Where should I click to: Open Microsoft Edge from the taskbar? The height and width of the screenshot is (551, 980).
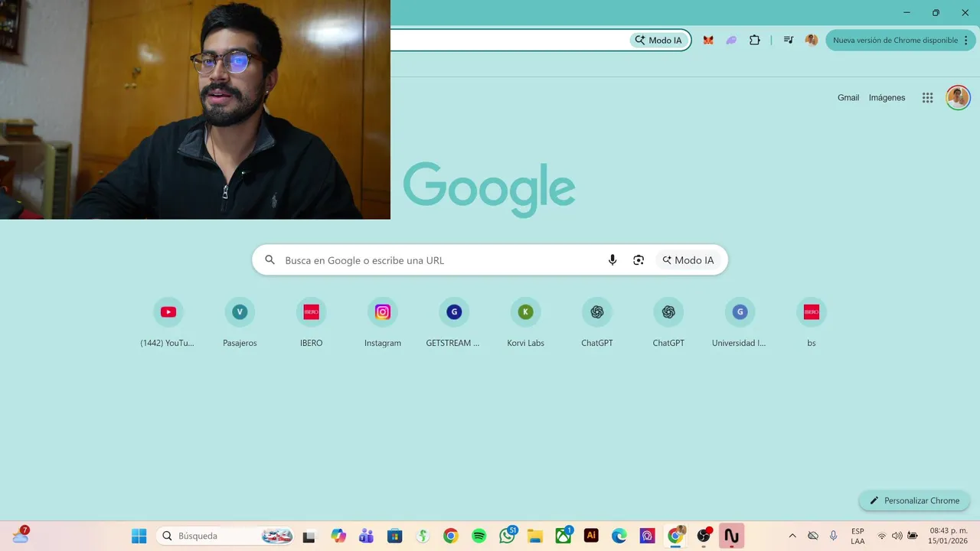pos(619,536)
